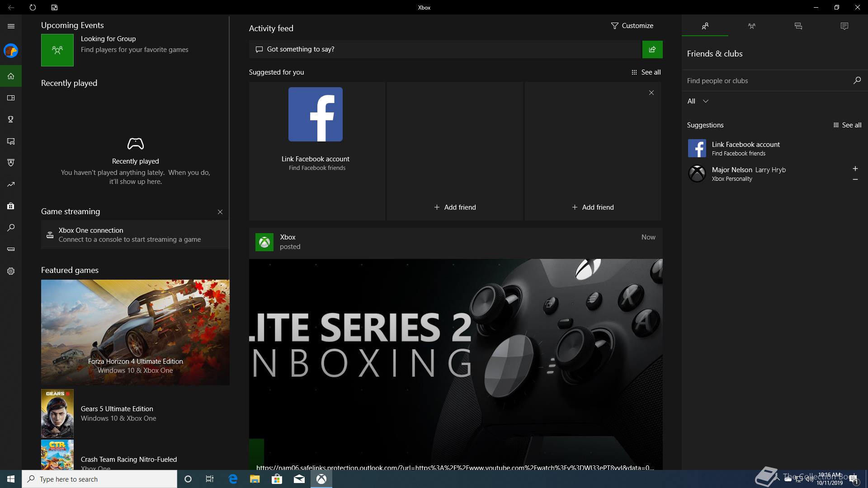Screen dimensions: 868x488
Task: Click the Looking for Group green tile
Action: pyautogui.click(x=57, y=50)
